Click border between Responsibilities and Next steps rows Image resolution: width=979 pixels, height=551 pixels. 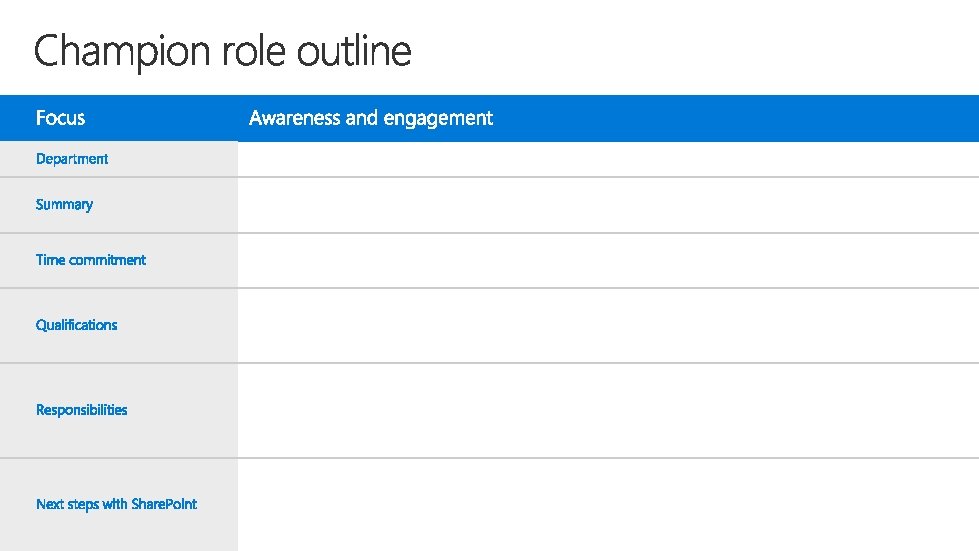pyautogui.click(x=608, y=458)
